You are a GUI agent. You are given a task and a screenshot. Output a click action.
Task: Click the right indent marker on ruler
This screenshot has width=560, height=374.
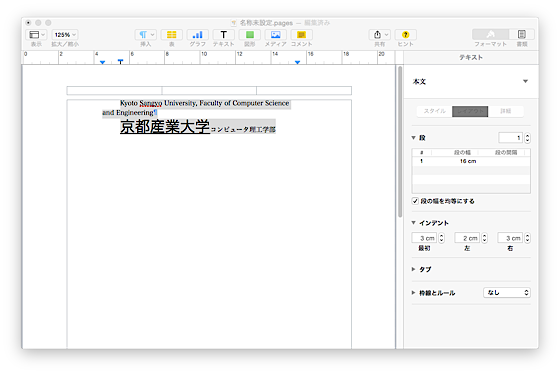pos(297,63)
